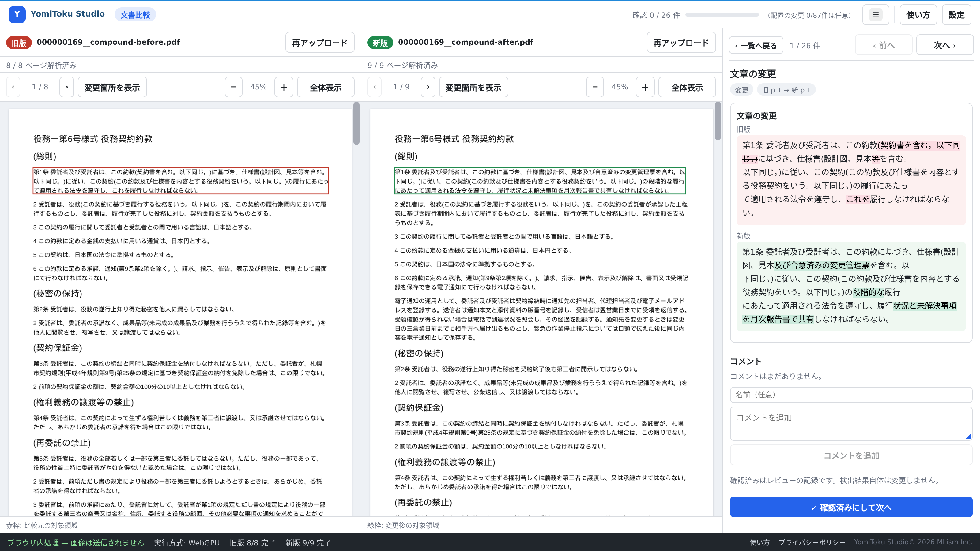The height and width of the screenshot is (551, 980).
Task: Click the 変更 tag badge
Action: [x=741, y=90]
